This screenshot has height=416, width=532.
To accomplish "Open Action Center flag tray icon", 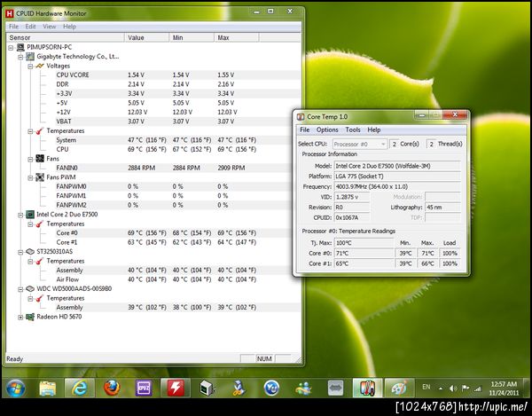I will click(465, 389).
